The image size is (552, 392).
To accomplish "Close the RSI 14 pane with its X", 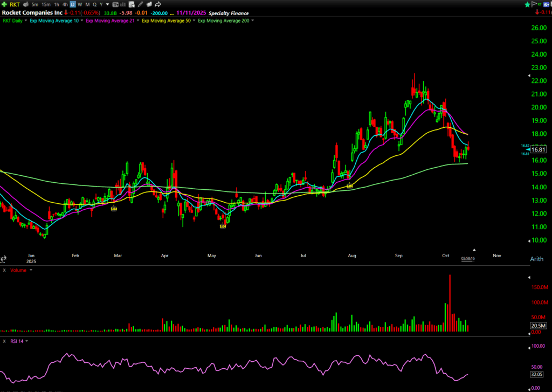I will point(4,341).
